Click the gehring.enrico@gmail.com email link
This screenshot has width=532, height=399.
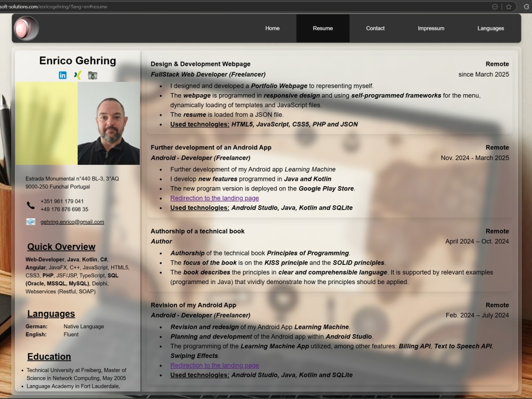72,222
